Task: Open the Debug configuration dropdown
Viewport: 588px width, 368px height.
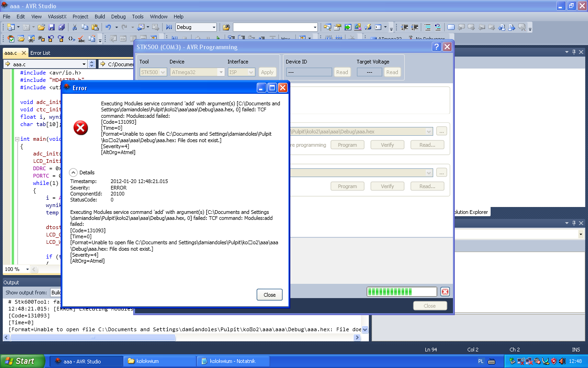Action: pyautogui.click(x=214, y=27)
